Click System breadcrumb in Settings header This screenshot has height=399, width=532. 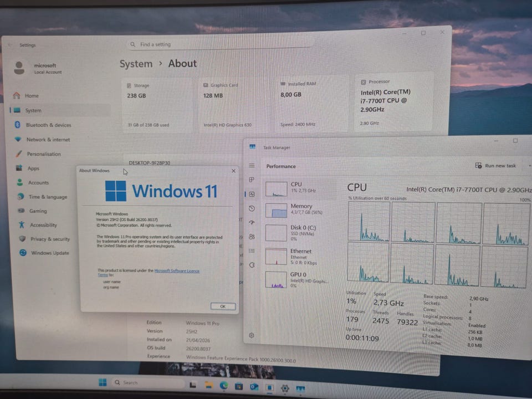point(136,64)
